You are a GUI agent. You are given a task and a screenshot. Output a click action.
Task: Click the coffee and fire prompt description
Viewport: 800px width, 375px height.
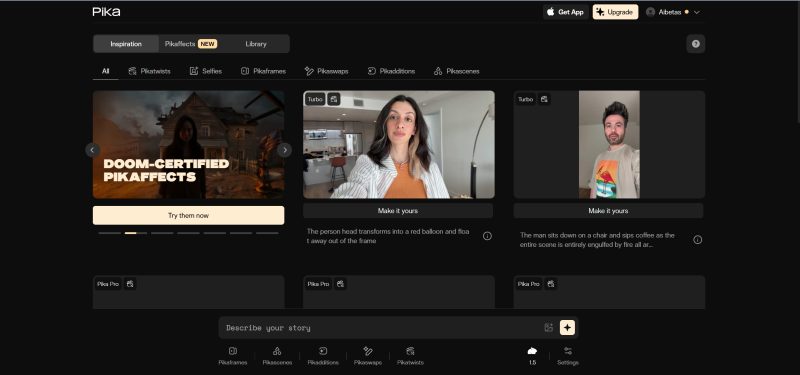[x=597, y=240]
